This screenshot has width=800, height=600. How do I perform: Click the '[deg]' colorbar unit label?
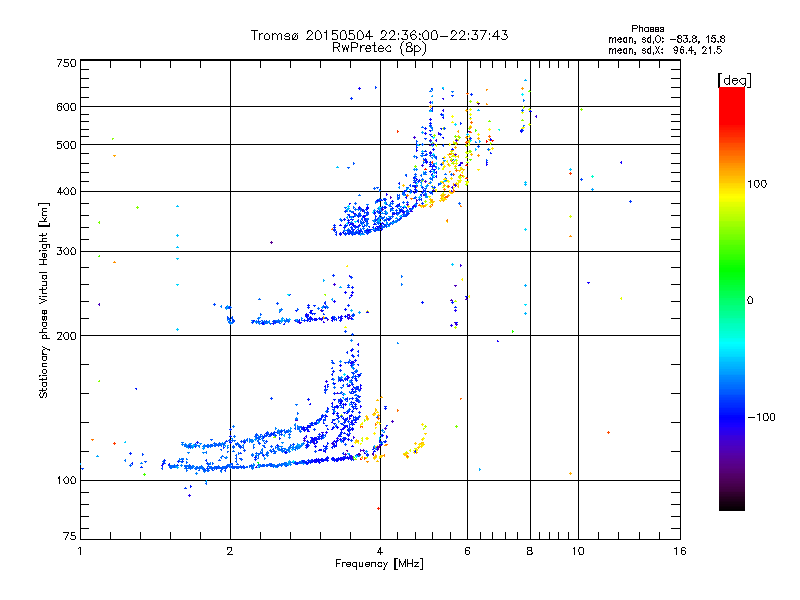click(x=734, y=80)
